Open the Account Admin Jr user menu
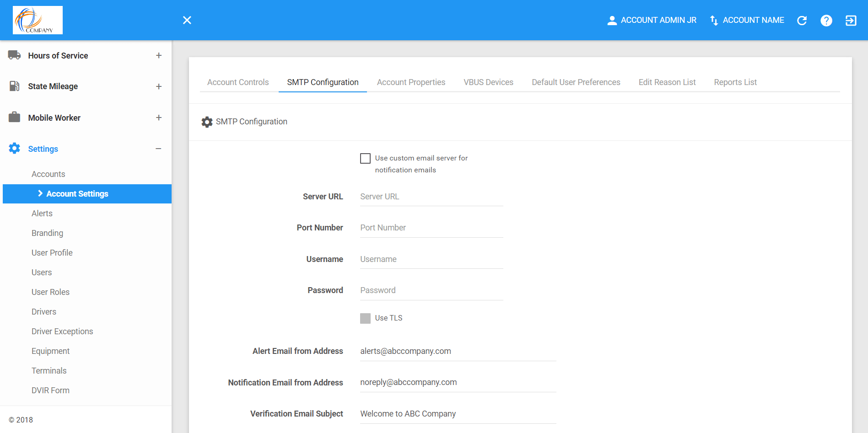Image resolution: width=868 pixels, height=433 pixels. [x=652, y=20]
